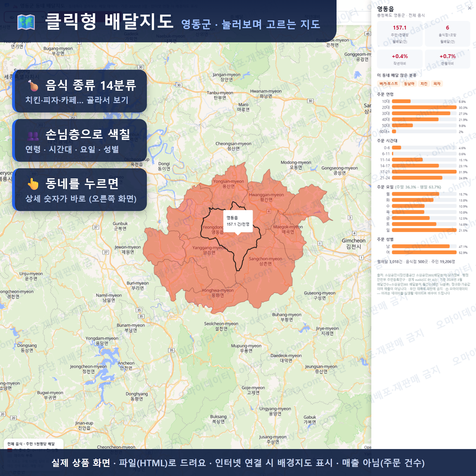Click the Cheongsan-myeon 청산면 map label

point(233,146)
